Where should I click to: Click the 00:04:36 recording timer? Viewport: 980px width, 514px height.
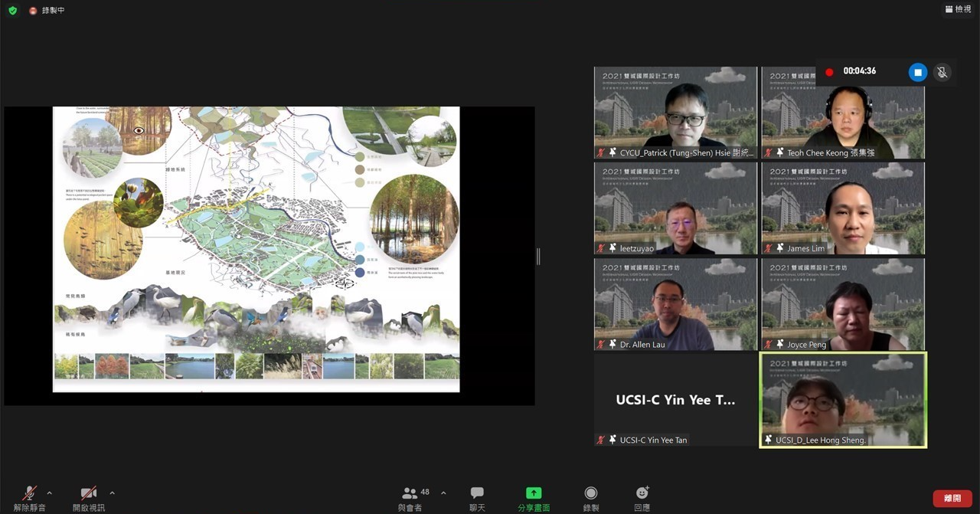point(860,71)
